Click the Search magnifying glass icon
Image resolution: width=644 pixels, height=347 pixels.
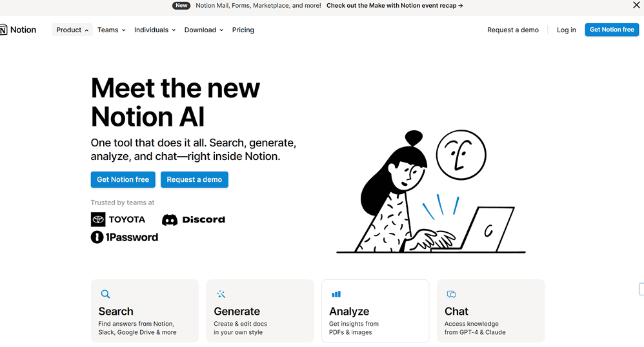pyautogui.click(x=105, y=294)
